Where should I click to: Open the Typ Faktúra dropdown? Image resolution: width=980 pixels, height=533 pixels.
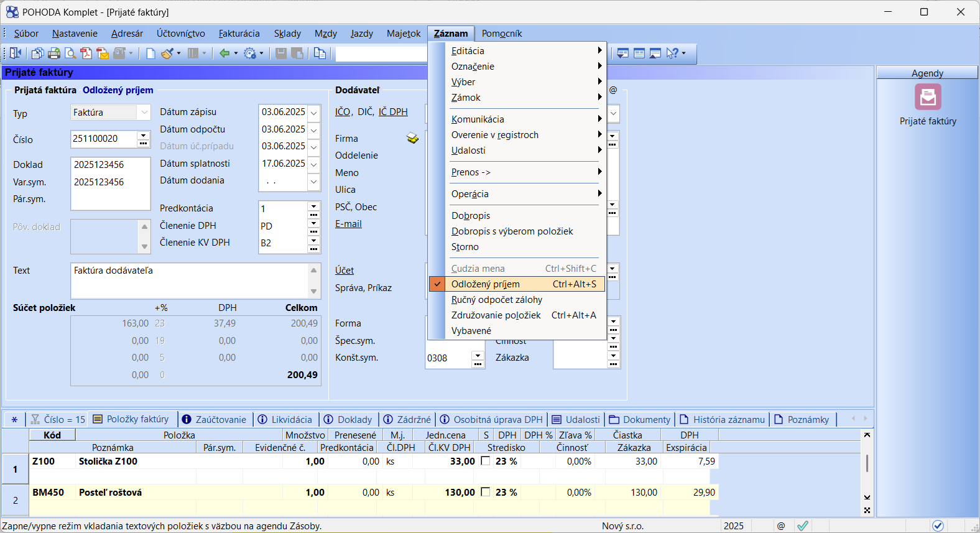click(x=144, y=113)
